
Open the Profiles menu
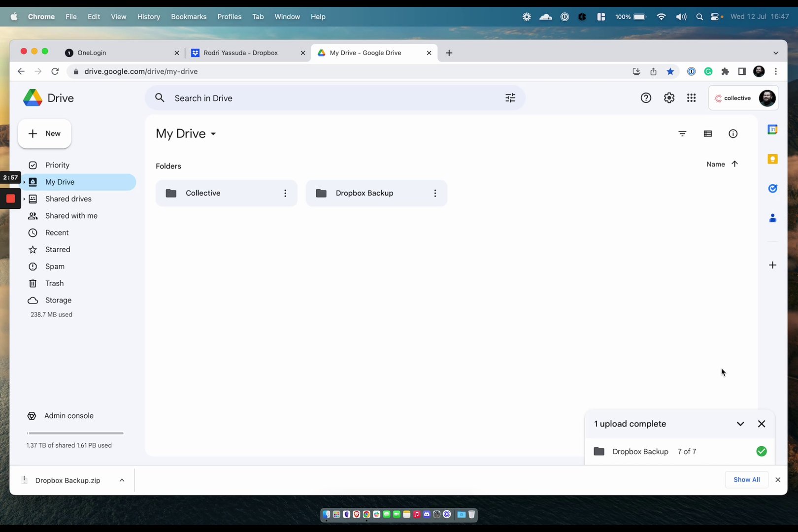coord(230,17)
